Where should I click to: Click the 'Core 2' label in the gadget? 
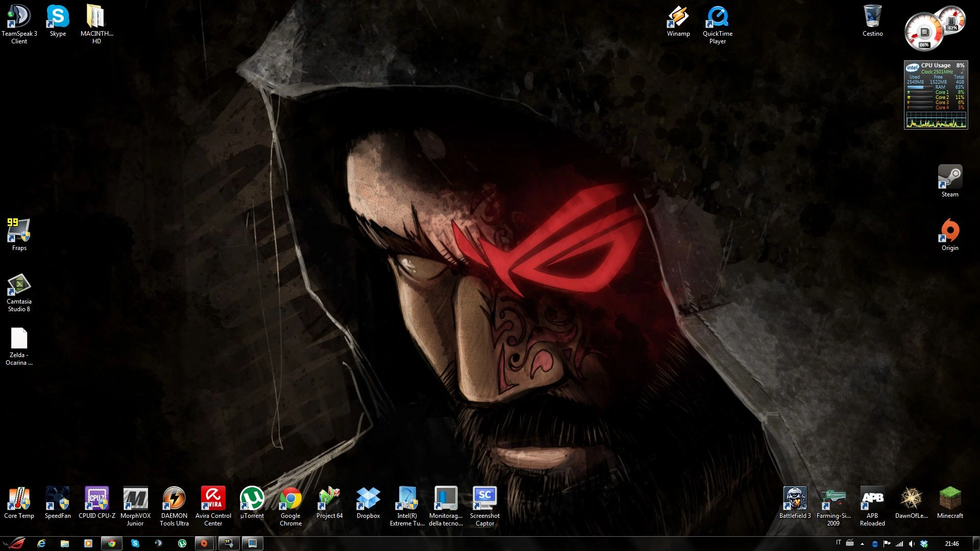pyautogui.click(x=942, y=97)
